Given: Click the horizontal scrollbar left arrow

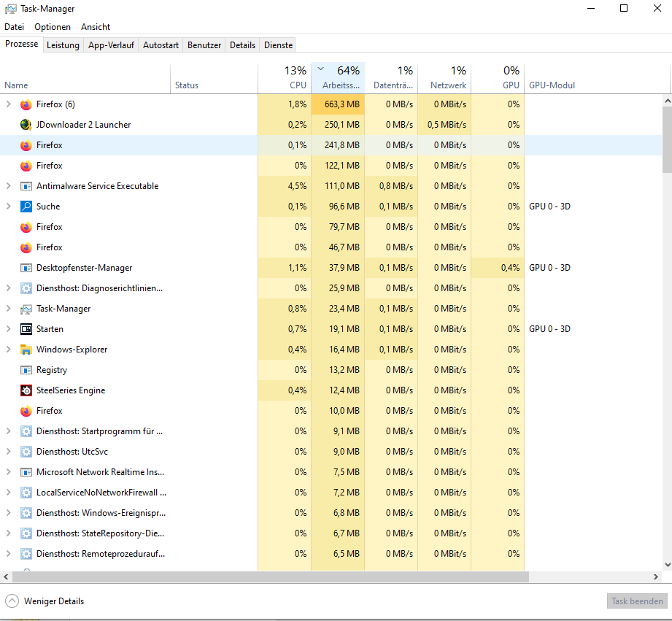Looking at the screenshot, I should point(6,577).
